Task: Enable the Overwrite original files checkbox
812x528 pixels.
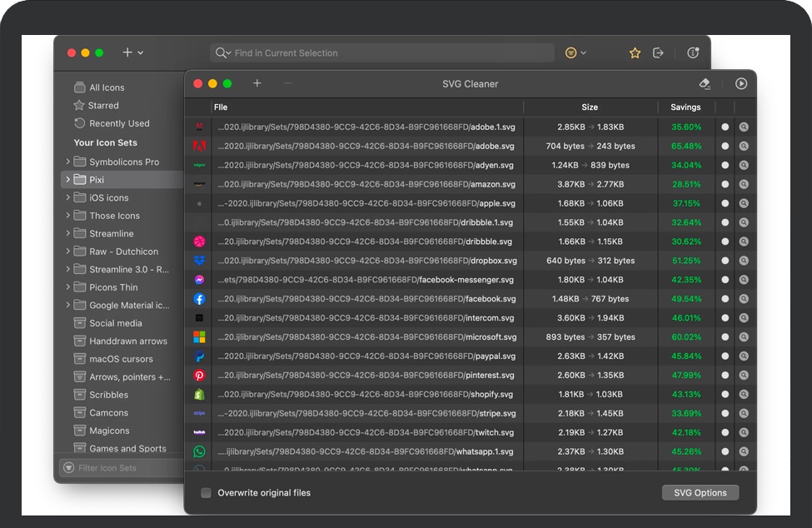Action: tap(206, 493)
